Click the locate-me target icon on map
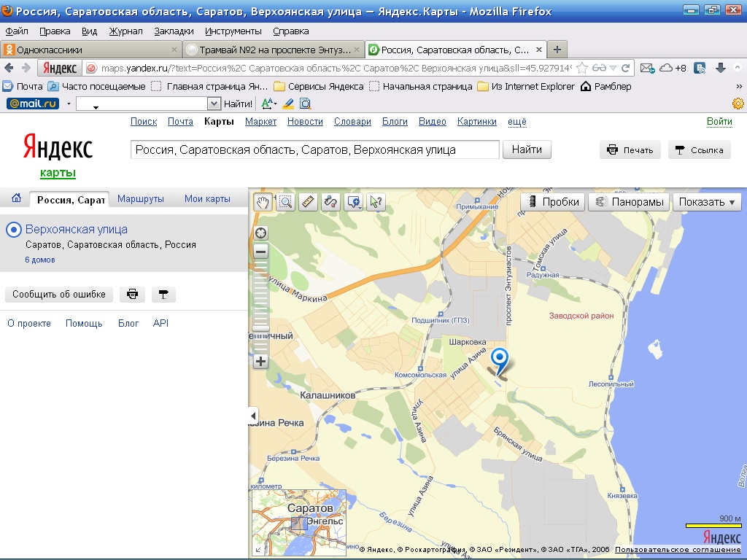The image size is (747, 560). tap(260, 233)
